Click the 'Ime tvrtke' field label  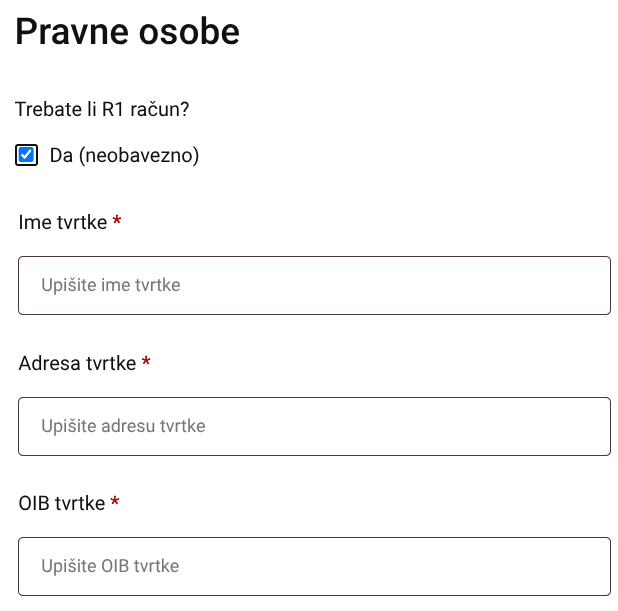pyautogui.click(x=63, y=222)
